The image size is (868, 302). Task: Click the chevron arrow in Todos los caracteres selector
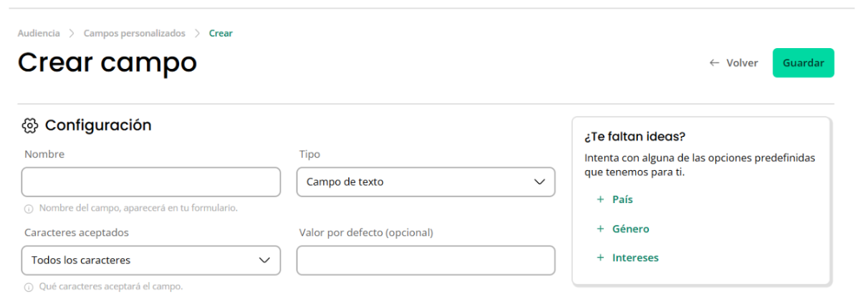(x=265, y=260)
